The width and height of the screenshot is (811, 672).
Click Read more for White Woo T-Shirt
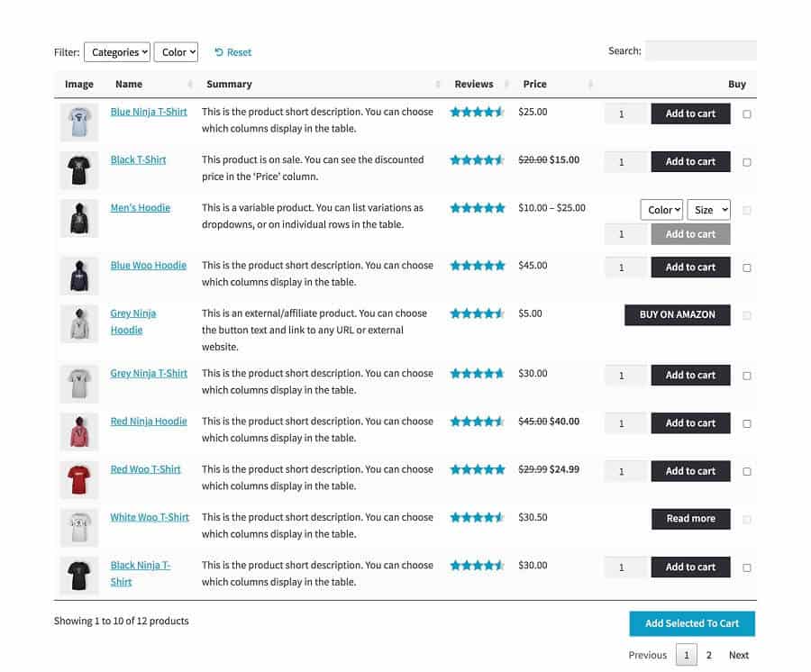click(x=691, y=519)
